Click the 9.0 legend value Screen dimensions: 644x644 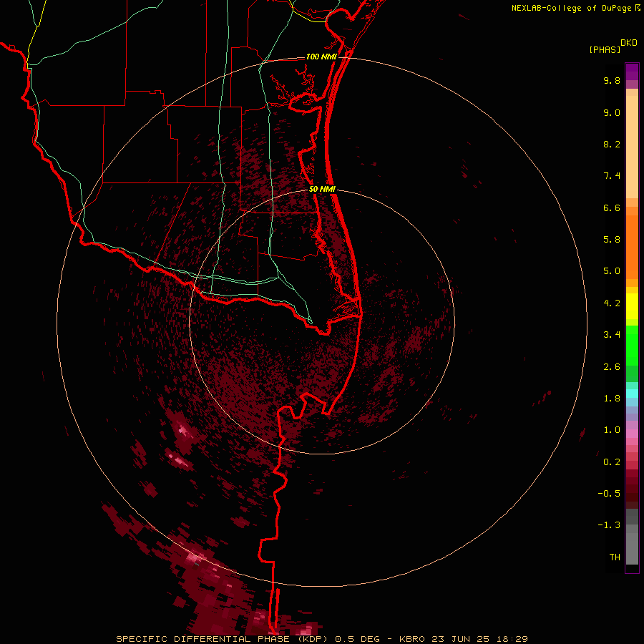612,113
